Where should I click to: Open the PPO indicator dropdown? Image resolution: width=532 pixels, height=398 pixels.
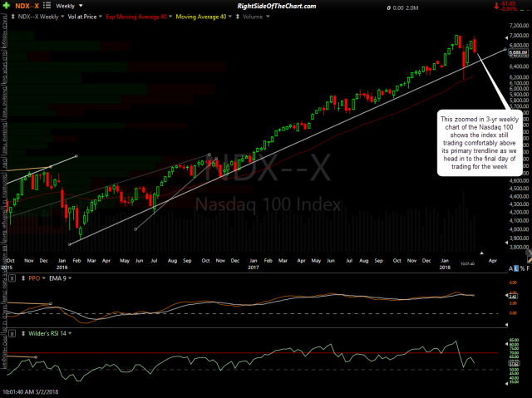44,278
